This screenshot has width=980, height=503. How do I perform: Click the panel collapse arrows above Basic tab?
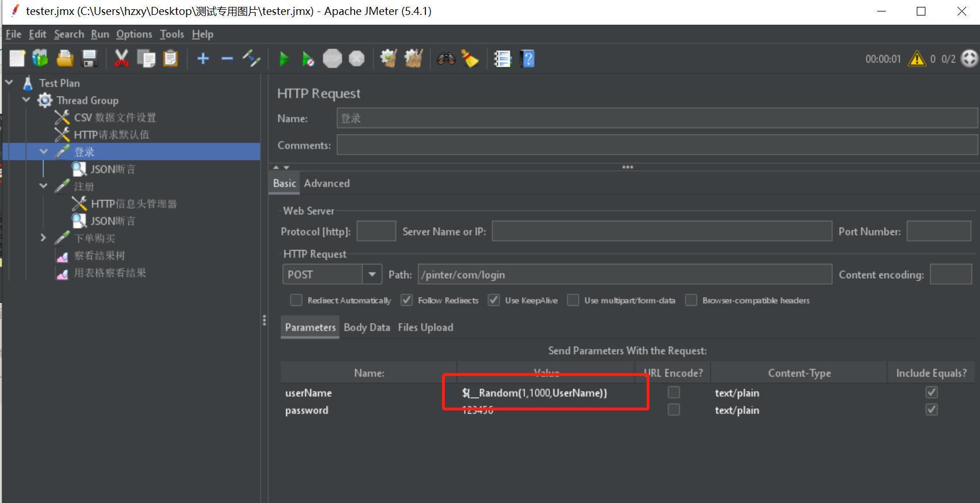[281, 167]
